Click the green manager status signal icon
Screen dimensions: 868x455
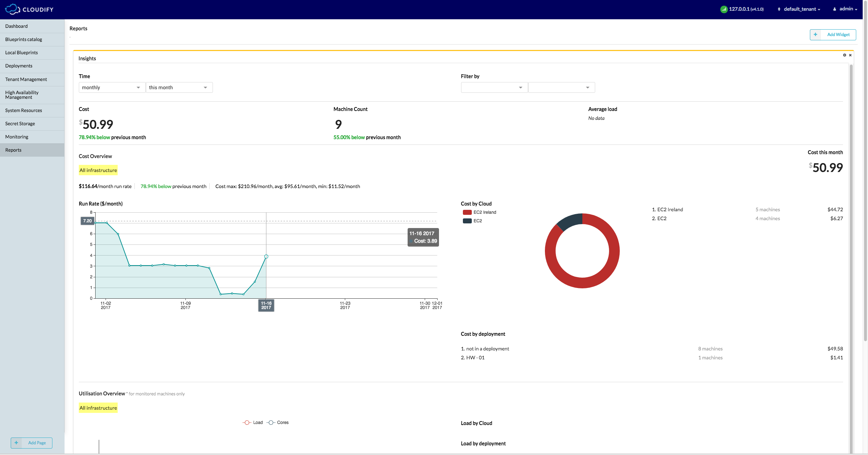(x=724, y=9)
